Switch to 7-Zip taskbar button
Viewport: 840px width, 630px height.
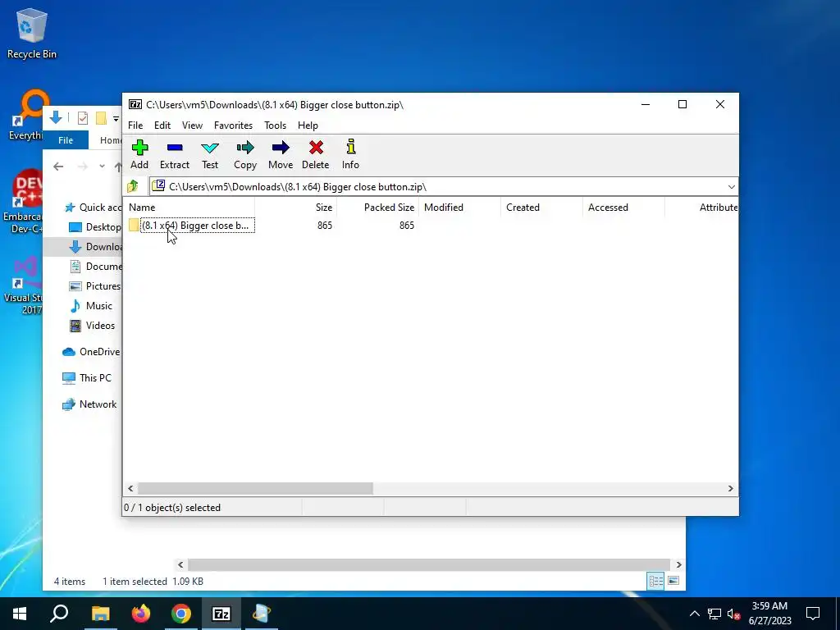click(x=221, y=614)
